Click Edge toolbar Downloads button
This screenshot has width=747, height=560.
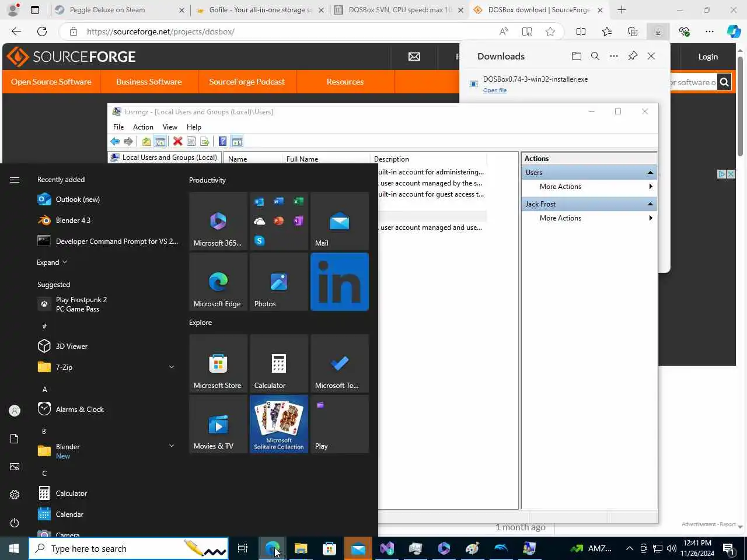[658, 32]
